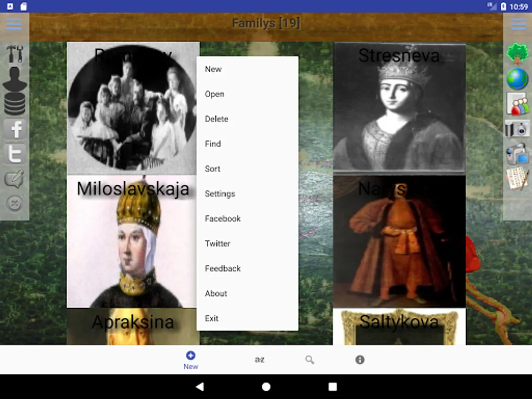Open the Apraksina family tile
The width and height of the screenshot is (532, 399).
[132, 327]
